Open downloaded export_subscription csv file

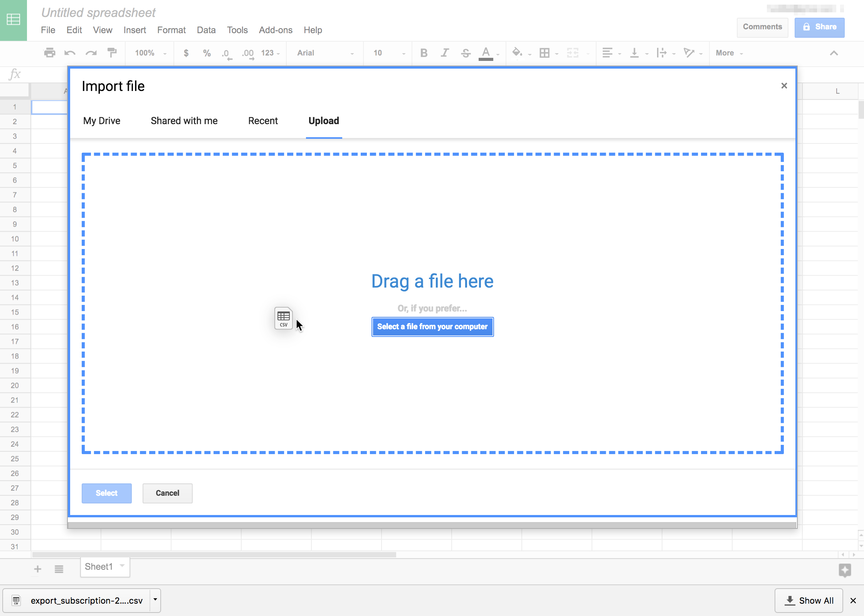(77, 600)
